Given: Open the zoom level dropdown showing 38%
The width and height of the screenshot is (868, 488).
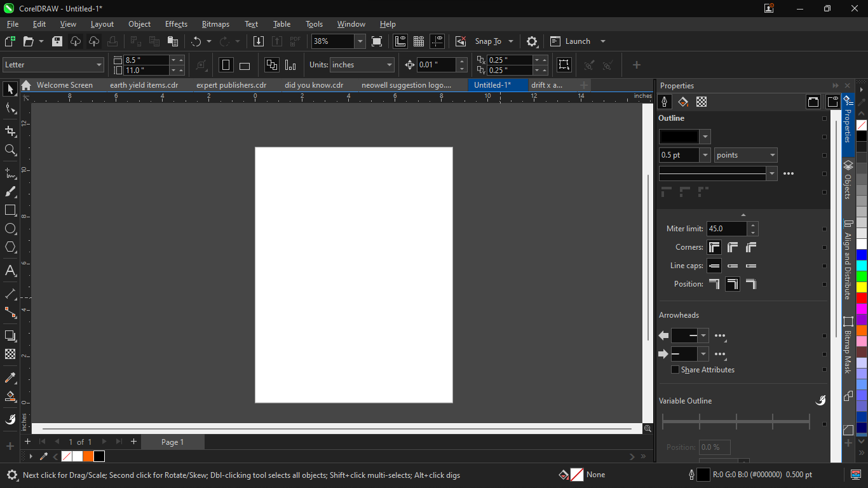Looking at the screenshot, I should pos(360,41).
